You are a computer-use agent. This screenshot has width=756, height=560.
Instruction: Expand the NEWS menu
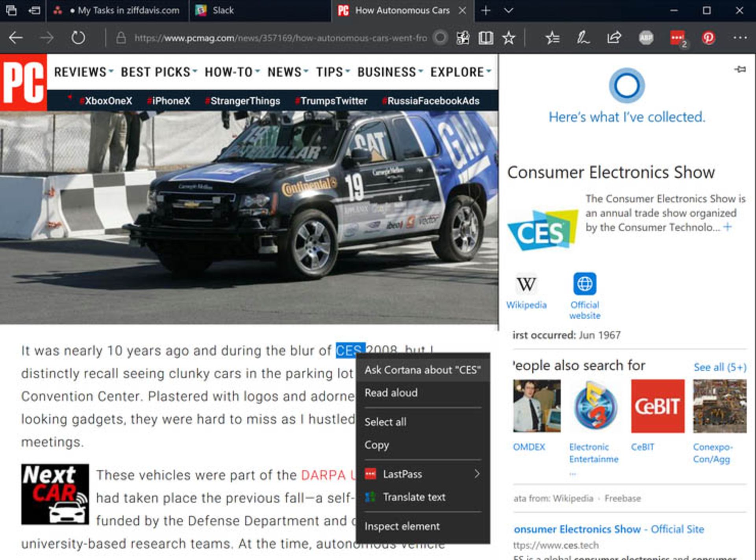(287, 72)
